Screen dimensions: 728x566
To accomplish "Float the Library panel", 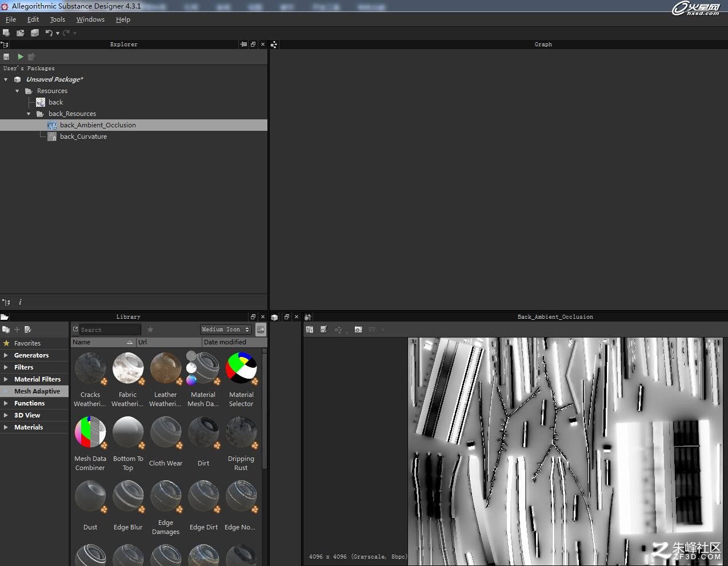I will point(253,316).
